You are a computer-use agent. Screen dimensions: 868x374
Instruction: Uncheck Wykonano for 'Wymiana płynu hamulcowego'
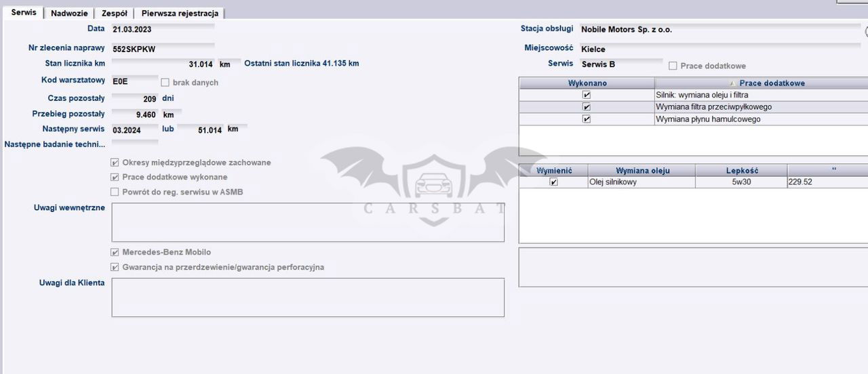tap(587, 119)
